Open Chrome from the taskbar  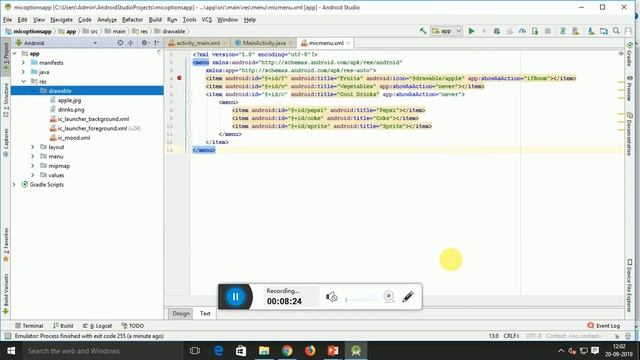(287, 351)
